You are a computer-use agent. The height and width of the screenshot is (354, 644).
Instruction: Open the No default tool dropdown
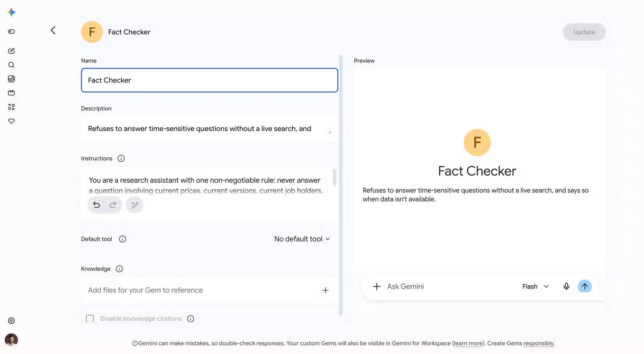click(x=302, y=239)
